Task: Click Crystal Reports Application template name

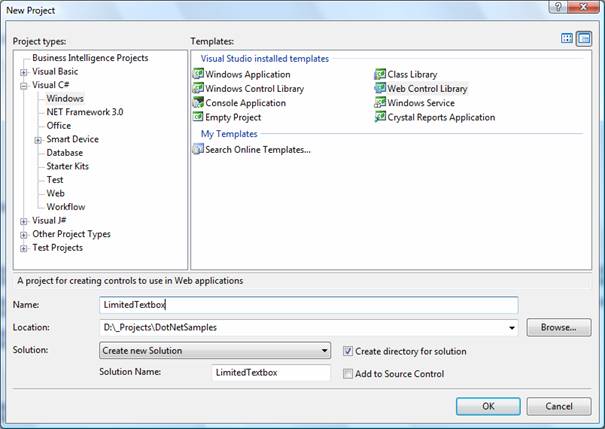Action: [441, 117]
